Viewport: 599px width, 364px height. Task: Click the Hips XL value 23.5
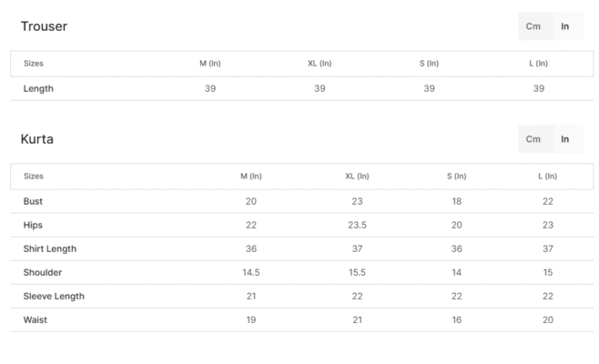(x=357, y=225)
